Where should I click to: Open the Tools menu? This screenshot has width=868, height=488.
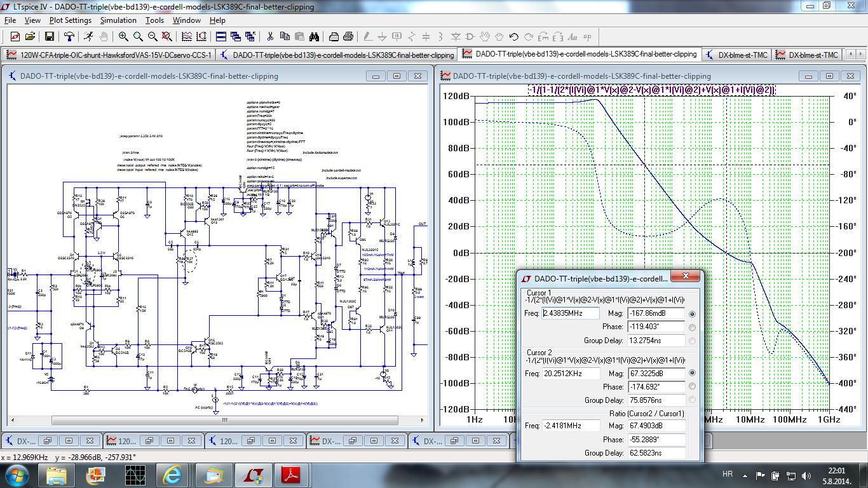coord(154,20)
